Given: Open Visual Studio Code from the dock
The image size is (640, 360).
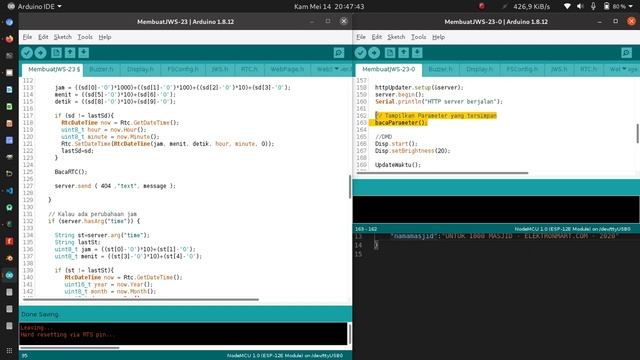Looking at the screenshot, I should tap(9, 191).
